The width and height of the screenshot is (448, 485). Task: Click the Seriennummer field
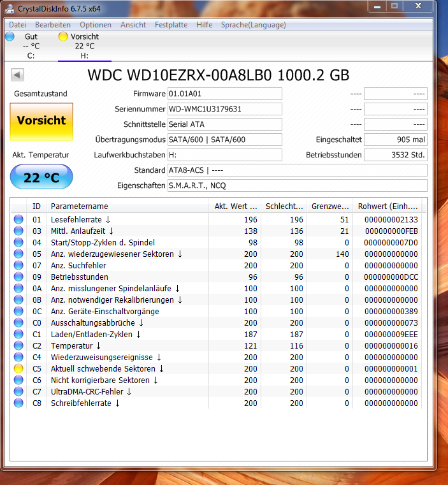click(x=225, y=109)
